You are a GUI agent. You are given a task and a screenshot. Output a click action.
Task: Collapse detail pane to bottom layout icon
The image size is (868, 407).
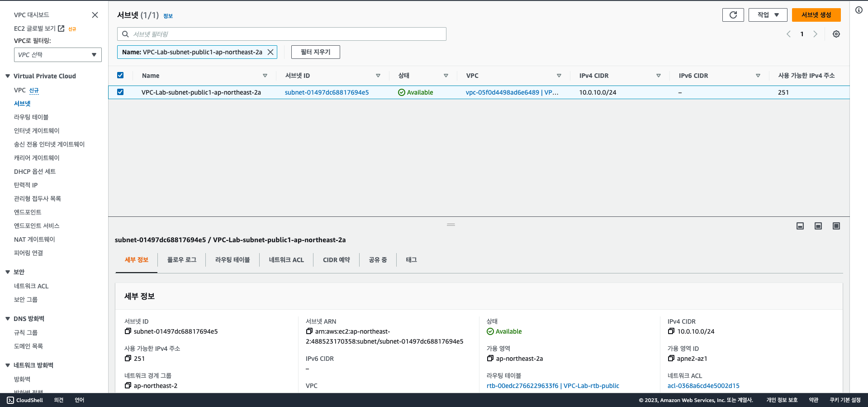click(800, 226)
